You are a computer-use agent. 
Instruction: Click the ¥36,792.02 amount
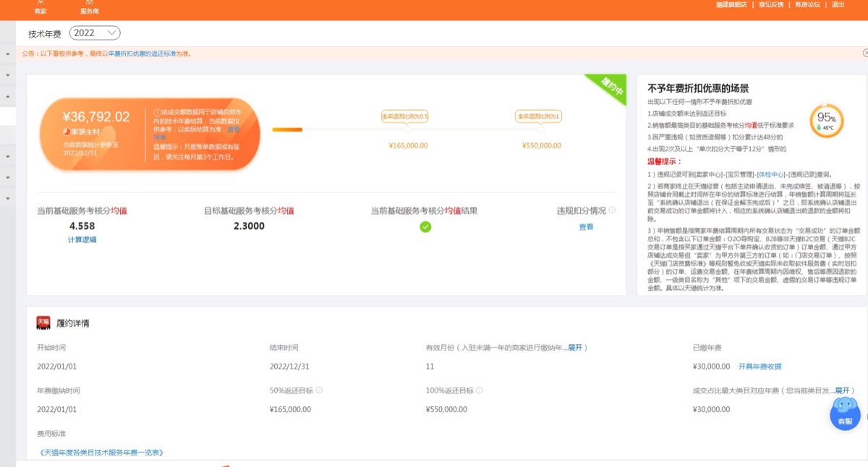point(96,116)
